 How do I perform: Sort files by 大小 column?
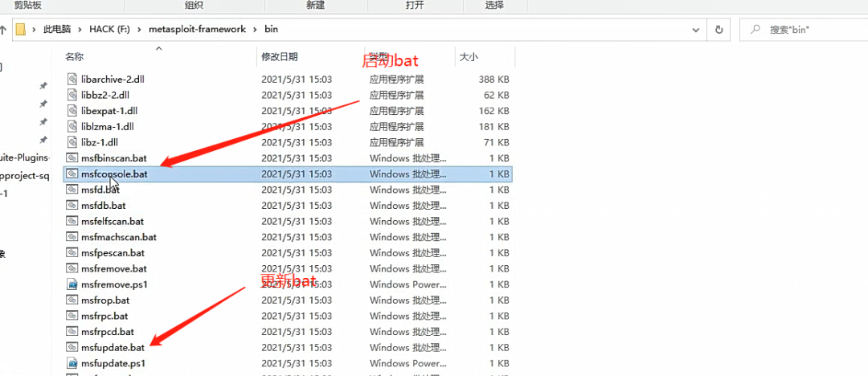click(x=469, y=56)
